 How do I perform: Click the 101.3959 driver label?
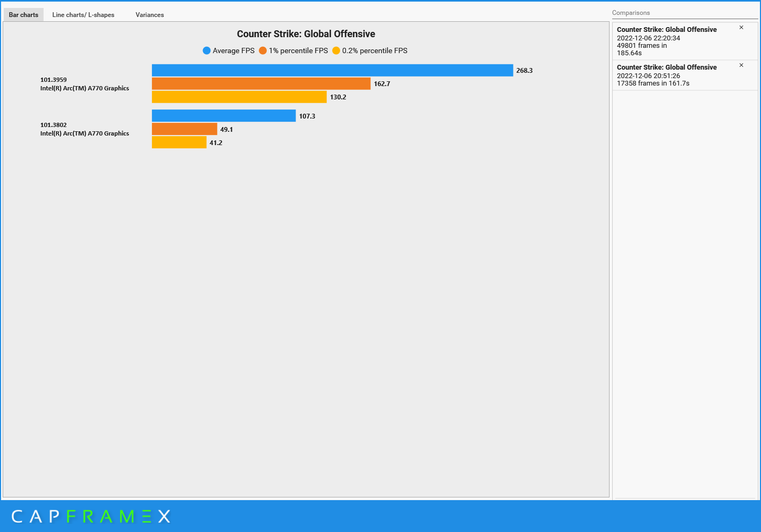point(54,80)
